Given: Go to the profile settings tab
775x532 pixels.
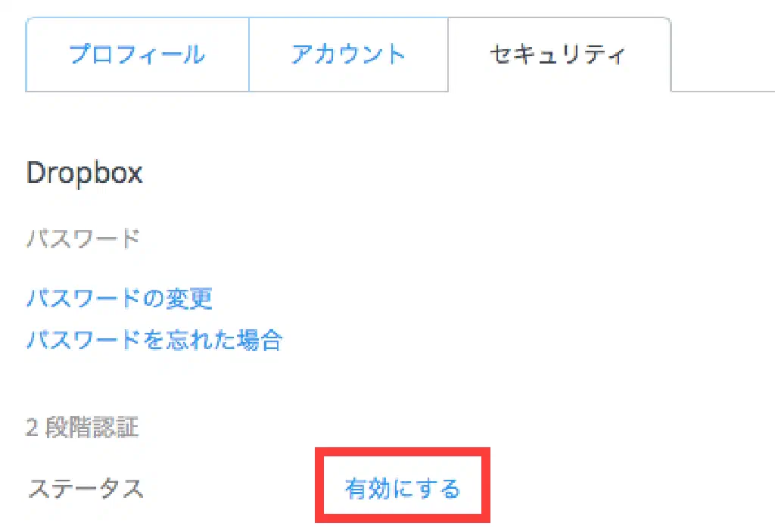Looking at the screenshot, I should tap(137, 55).
